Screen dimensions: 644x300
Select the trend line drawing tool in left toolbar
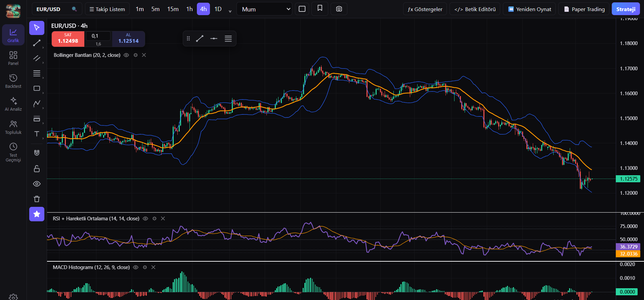pos(37,43)
